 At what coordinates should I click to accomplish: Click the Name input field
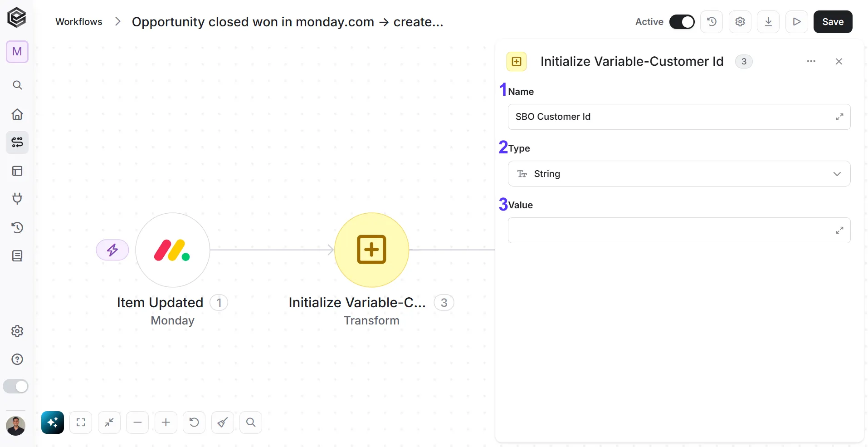tap(679, 117)
